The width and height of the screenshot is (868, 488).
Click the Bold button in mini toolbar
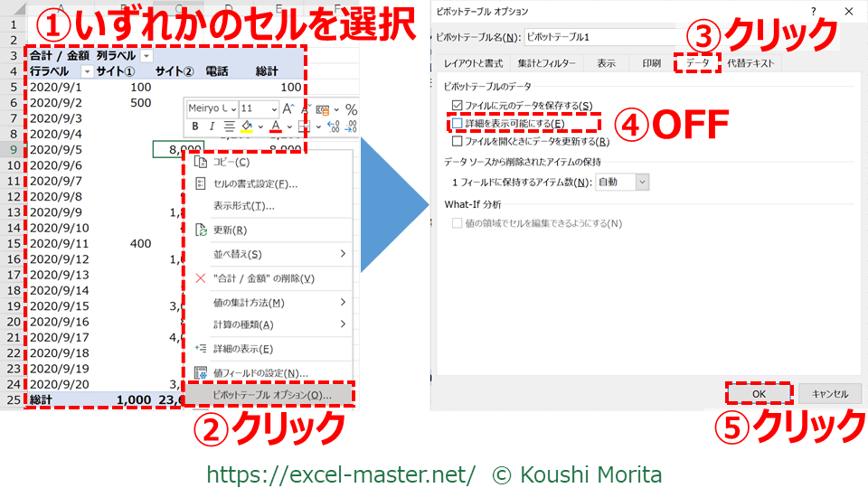[194, 127]
